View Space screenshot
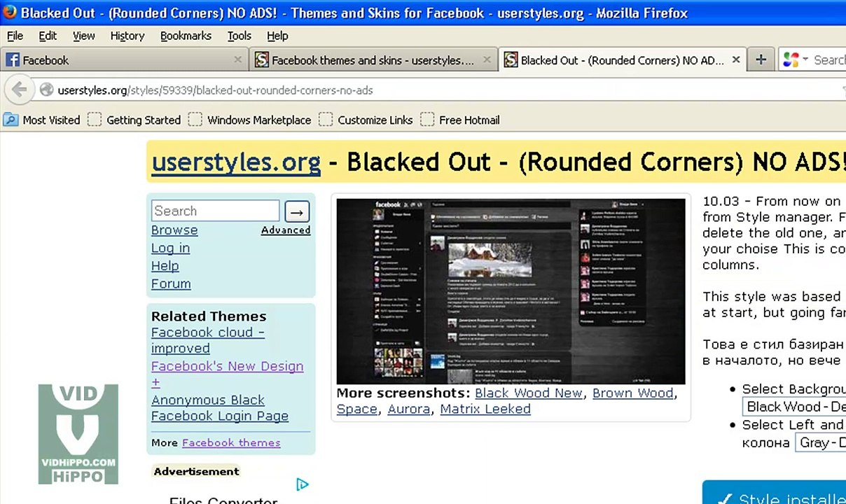The width and height of the screenshot is (846, 504). coord(357,409)
